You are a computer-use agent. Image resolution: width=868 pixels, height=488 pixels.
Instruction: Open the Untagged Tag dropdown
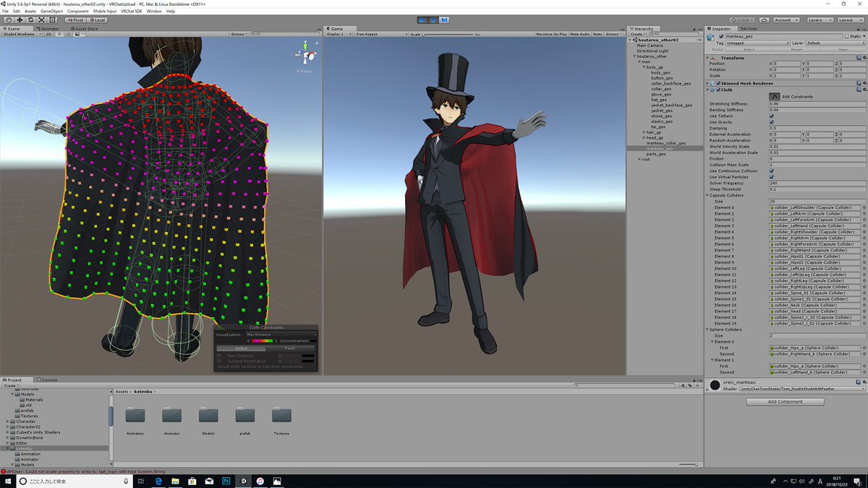(757, 43)
